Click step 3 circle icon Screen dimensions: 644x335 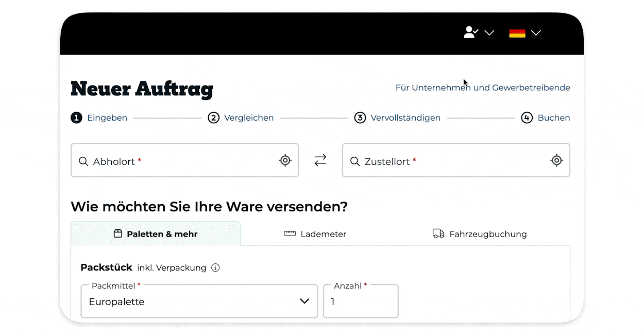pos(360,118)
